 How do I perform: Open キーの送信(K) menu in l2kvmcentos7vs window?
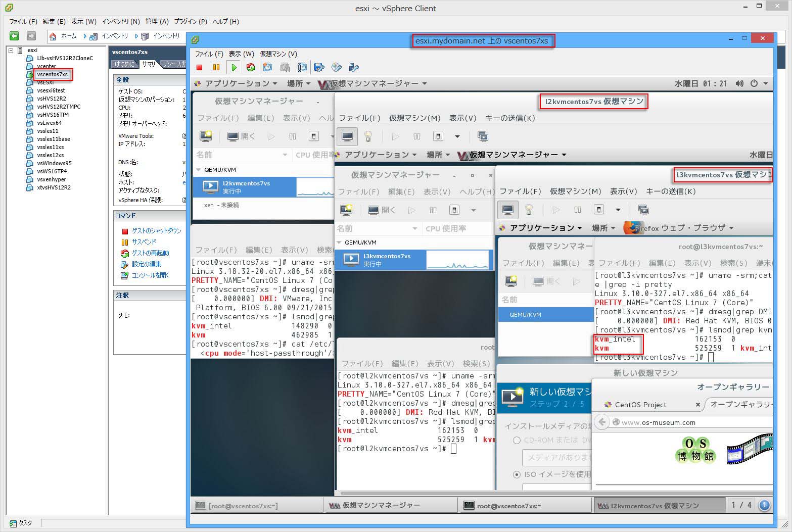(510, 118)
